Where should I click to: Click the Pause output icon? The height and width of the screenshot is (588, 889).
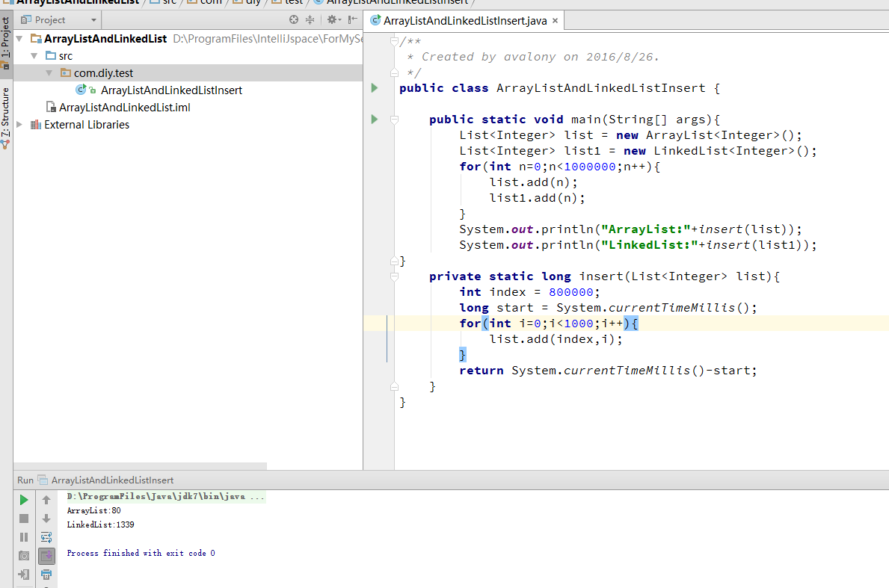[24, 537]
